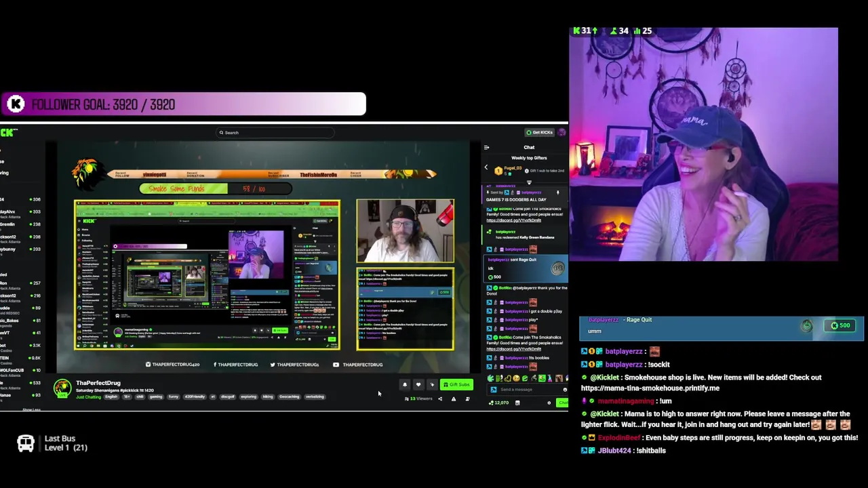Toggle notifications bell for ThaPerfectDrug
The width and height of the screenshot is (868, 488).
(x=405, y=384)
